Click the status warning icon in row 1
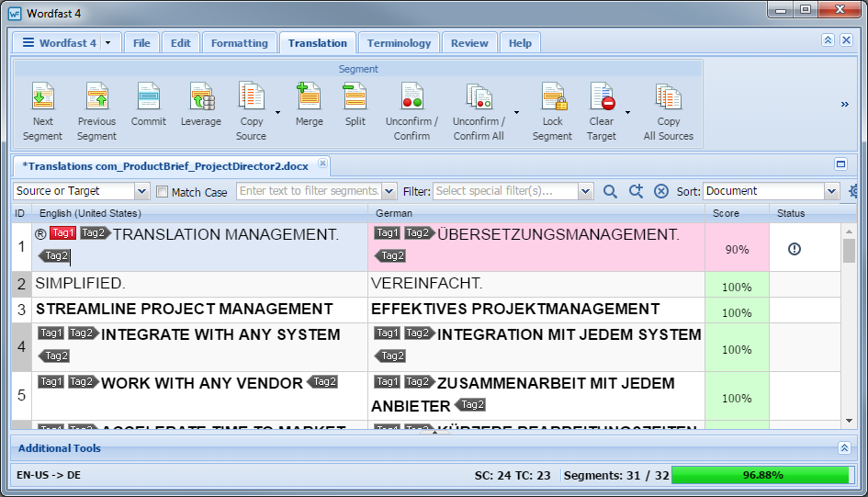Screen dimensions: 868x497 point(795,249)
